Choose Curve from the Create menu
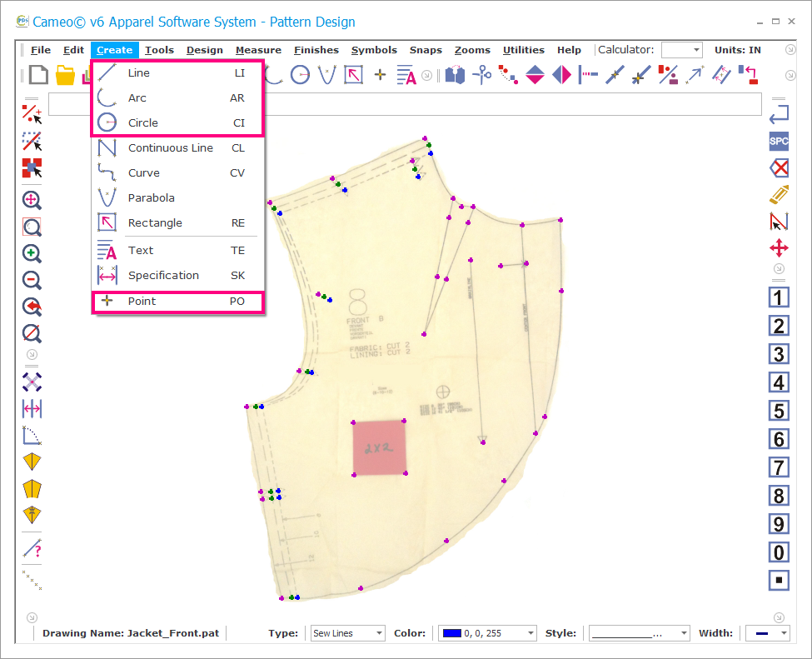The width and height of the screenshot is (812, 659). (x=177, y=173)
